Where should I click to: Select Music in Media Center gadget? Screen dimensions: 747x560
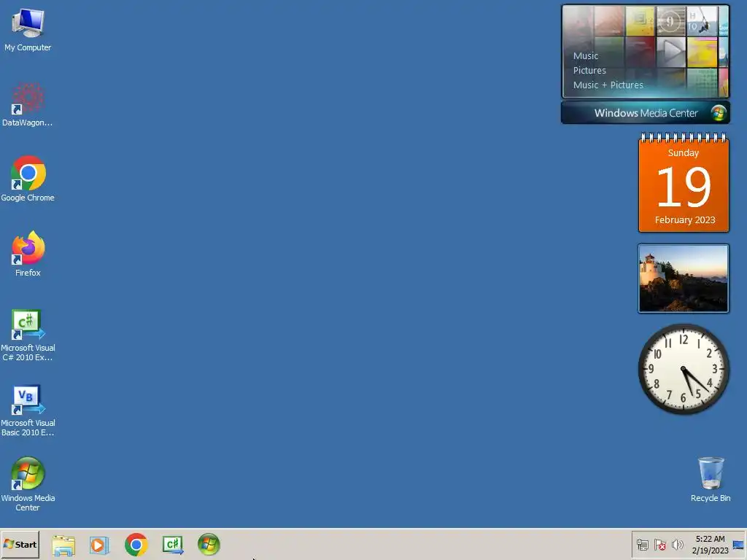(x=586, y=55)
